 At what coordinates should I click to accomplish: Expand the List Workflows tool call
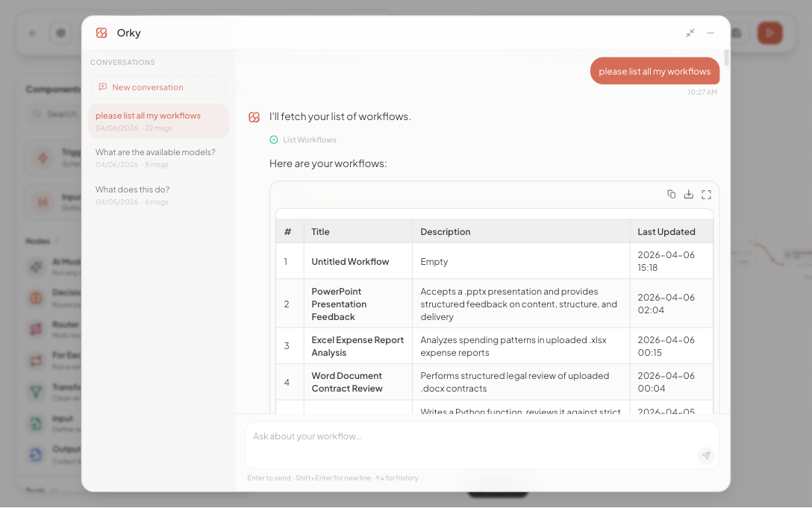tap(309, 139)
